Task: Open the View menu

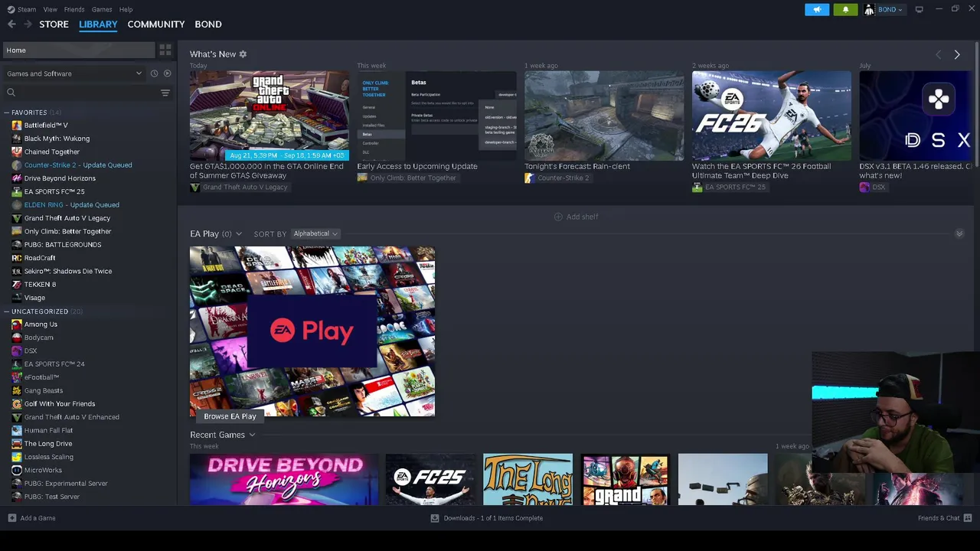Action: point(51,9)
